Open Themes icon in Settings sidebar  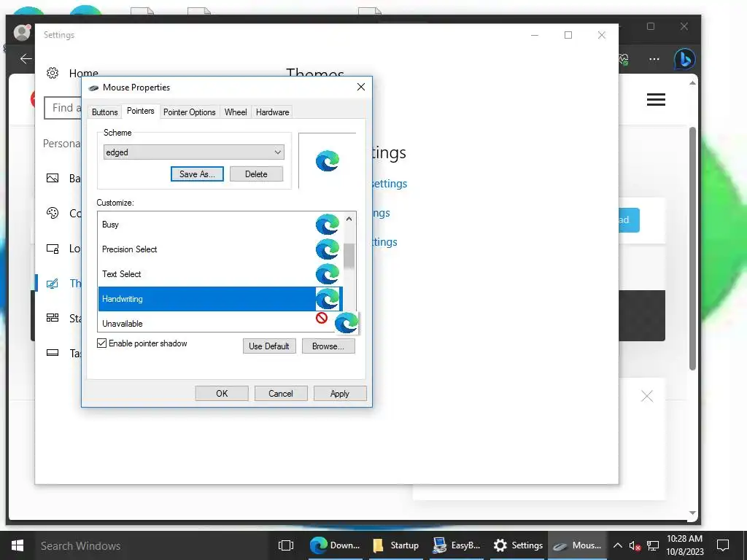click(x=53, y=284)
